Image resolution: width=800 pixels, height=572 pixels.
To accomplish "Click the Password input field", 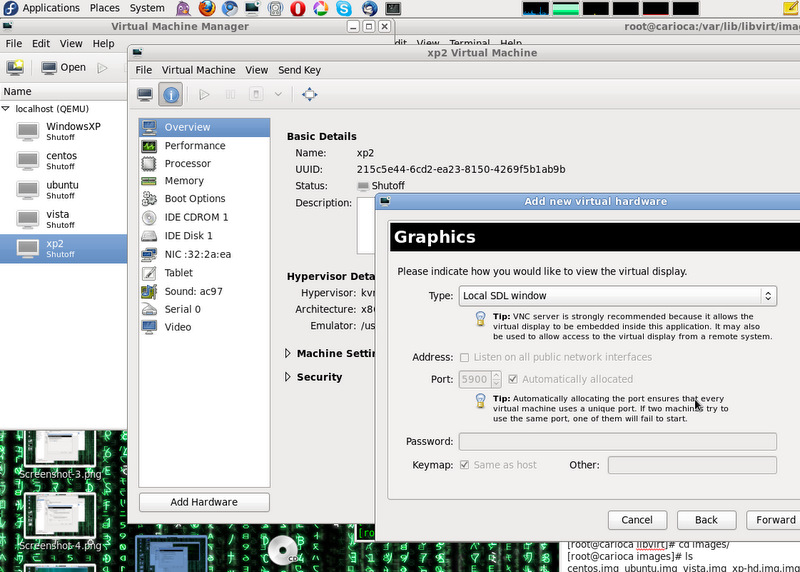I will coord(617,441).
